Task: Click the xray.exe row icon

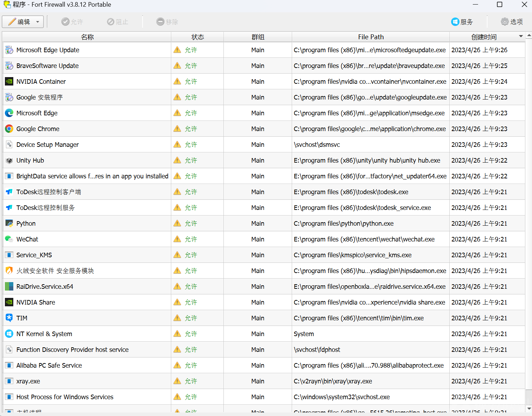Action: [9, 381]
